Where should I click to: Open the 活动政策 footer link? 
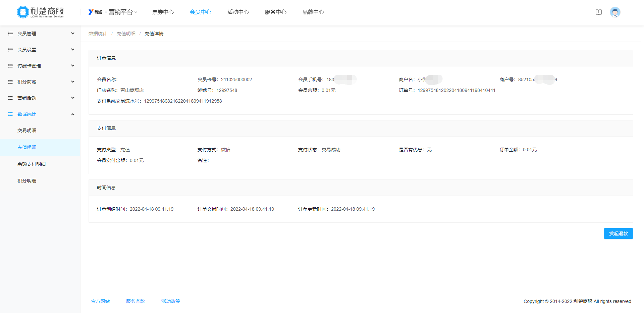[171, 301]
